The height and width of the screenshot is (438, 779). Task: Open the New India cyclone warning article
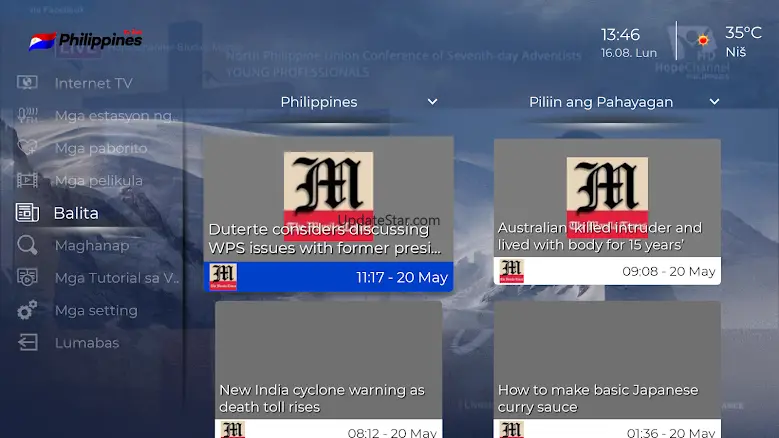click(328, 369)
